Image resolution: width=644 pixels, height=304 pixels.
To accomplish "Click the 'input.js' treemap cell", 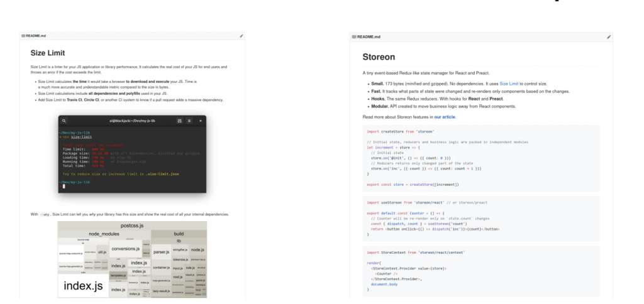I will (178, 268).
